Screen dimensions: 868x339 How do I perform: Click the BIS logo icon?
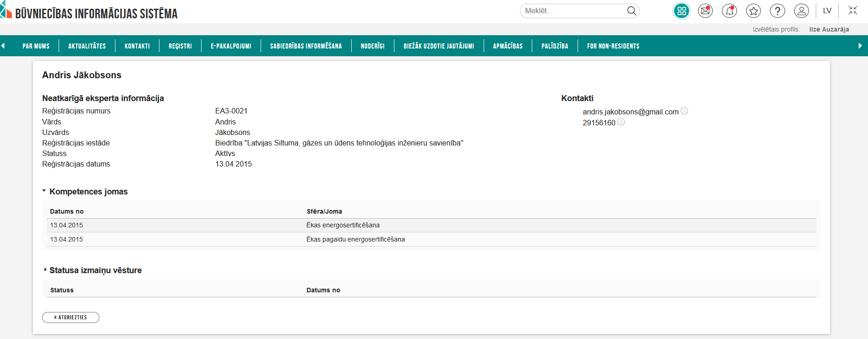pos(6,10)
